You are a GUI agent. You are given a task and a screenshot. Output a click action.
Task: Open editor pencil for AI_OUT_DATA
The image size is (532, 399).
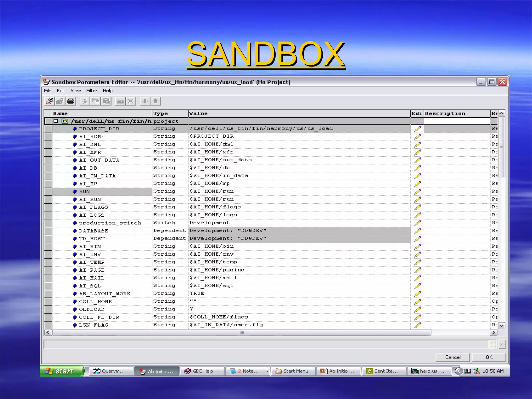tap(418, 160)
